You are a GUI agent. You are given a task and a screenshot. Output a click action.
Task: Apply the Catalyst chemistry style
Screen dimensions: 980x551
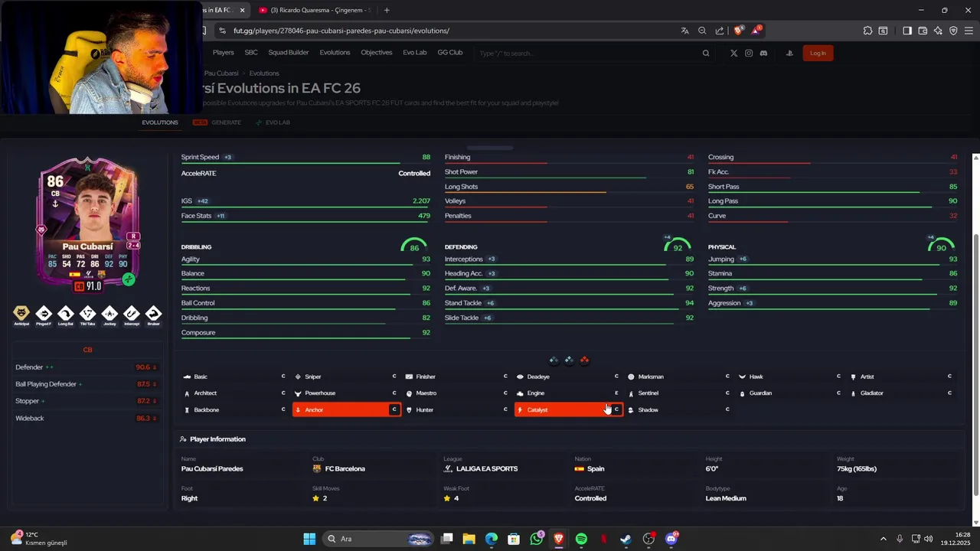click(x=568, y=409)
